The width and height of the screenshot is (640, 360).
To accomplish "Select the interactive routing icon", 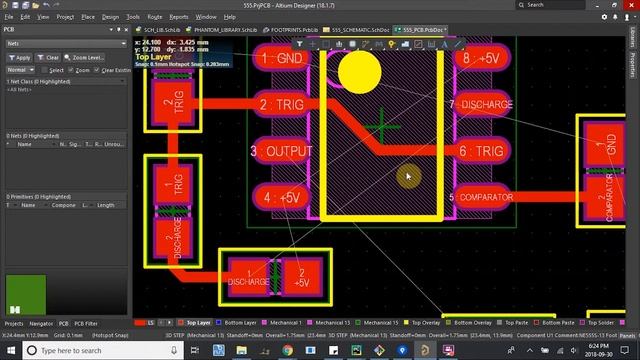I will tap(365, 44).
